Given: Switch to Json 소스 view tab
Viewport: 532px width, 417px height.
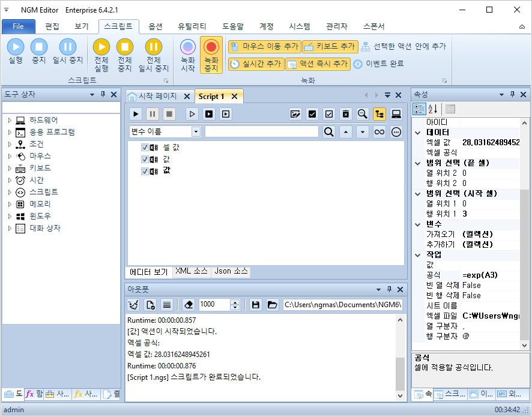Looking at the screenshot, I should pyautogui.click(x=231, y=271).
